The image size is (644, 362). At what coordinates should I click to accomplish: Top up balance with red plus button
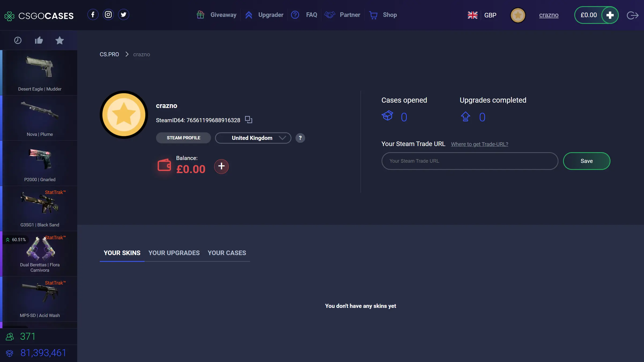tap(221, 166)
